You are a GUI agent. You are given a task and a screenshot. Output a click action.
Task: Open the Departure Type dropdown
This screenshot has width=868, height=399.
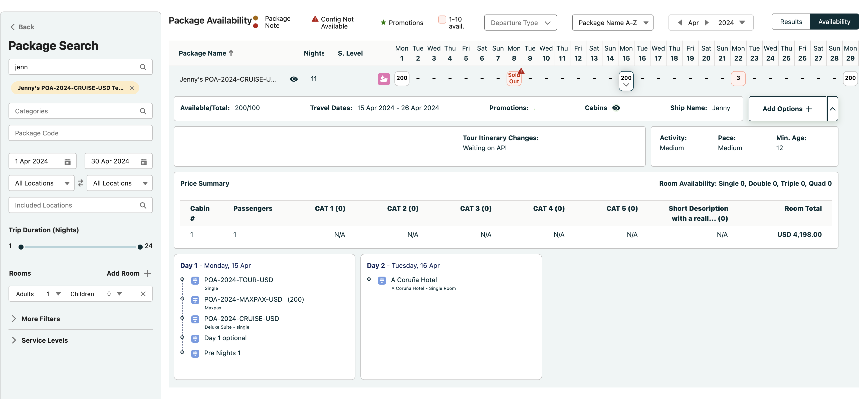(x=520, y=23)
